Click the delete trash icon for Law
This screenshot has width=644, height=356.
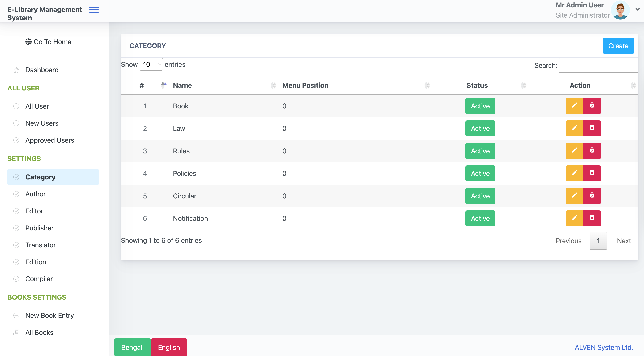click(592, 128)
